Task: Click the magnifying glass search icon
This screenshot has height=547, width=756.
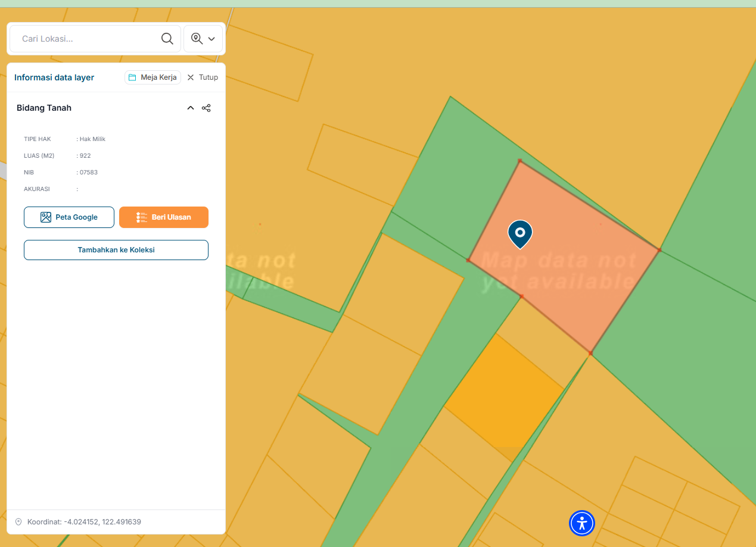Action: coord(167,39)
